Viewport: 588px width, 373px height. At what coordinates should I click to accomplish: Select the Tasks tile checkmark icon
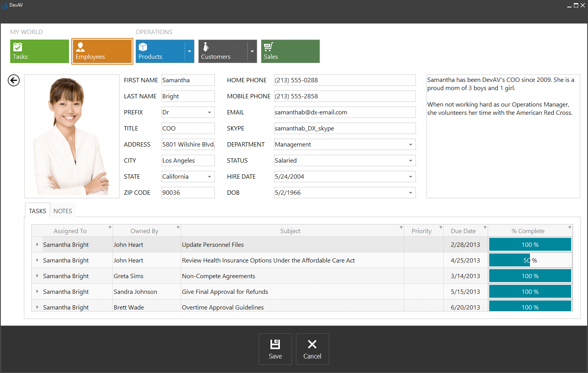point(18,46)
